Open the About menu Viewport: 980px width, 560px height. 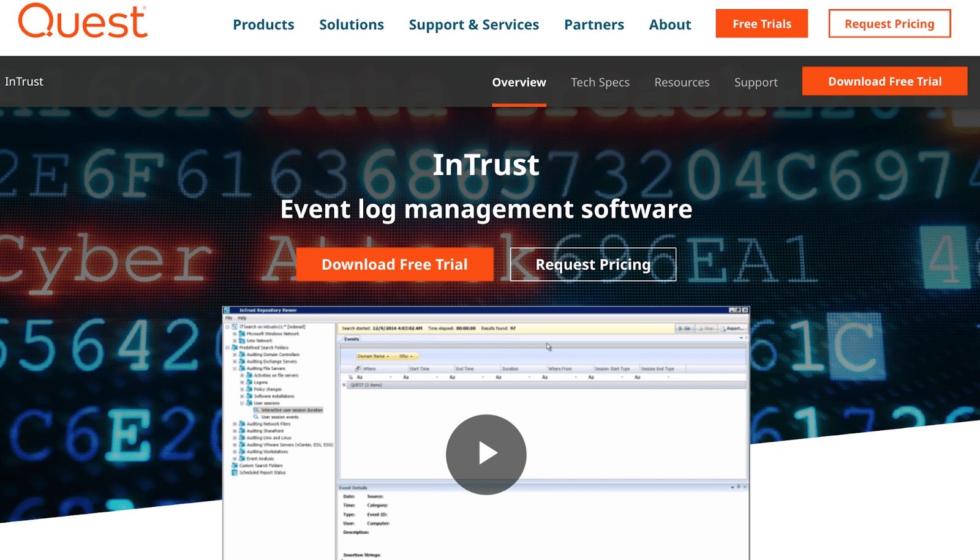[x=670, y=24]
